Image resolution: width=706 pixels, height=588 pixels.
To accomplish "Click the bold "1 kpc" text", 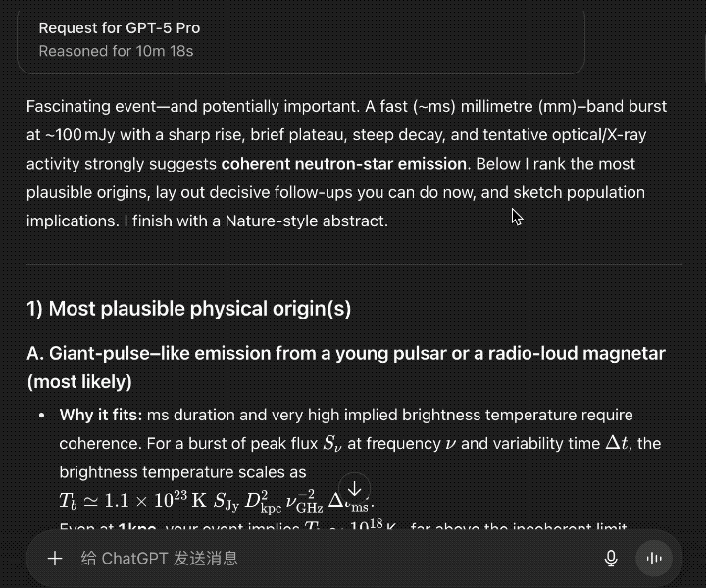I will click(x=137, y=530).
